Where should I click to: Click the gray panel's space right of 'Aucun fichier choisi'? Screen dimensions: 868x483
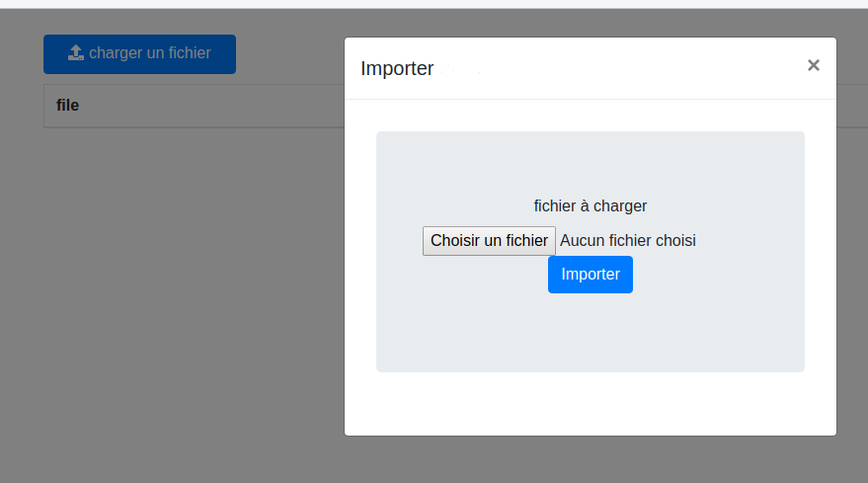click(750, 241)
